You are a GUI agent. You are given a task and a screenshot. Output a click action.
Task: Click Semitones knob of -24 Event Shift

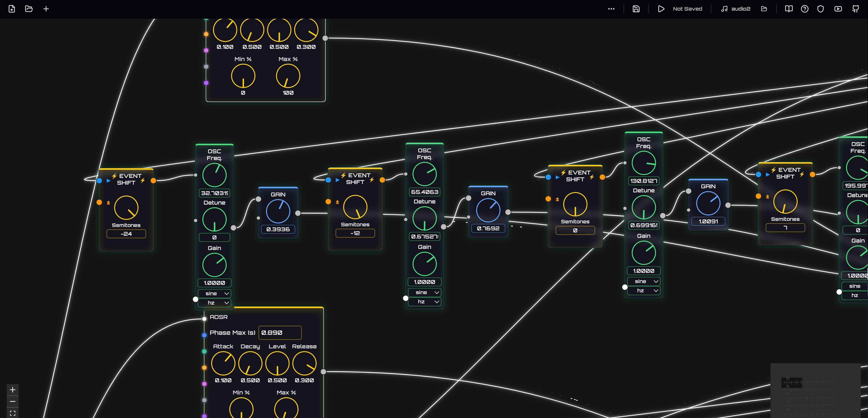click(126, 208)
